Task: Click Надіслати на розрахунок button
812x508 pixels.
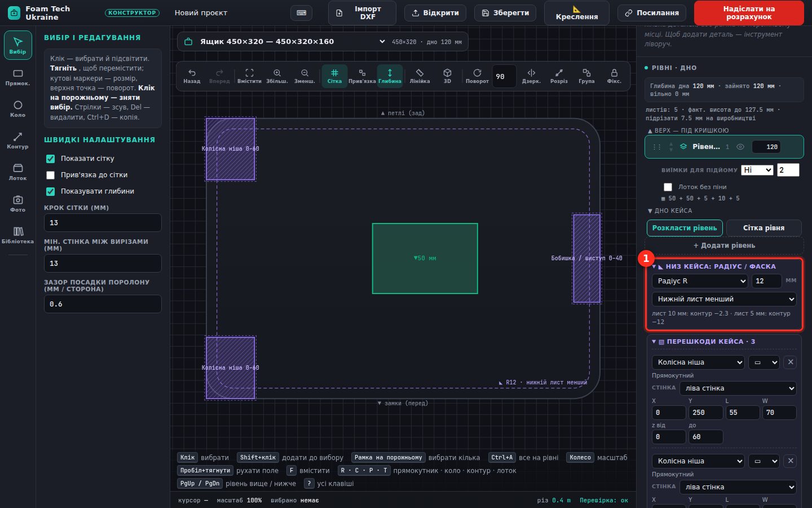Action: coord(749,13)
